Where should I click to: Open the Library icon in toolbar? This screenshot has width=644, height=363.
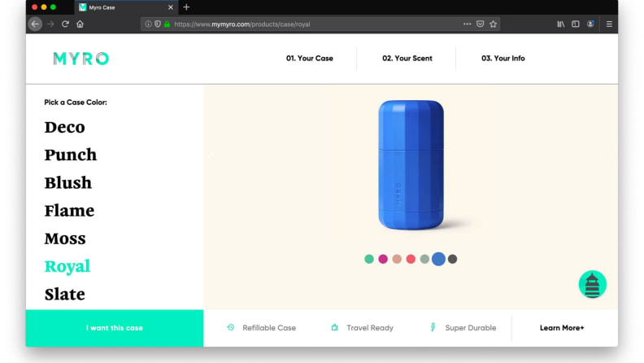click(x=560, y=24)
